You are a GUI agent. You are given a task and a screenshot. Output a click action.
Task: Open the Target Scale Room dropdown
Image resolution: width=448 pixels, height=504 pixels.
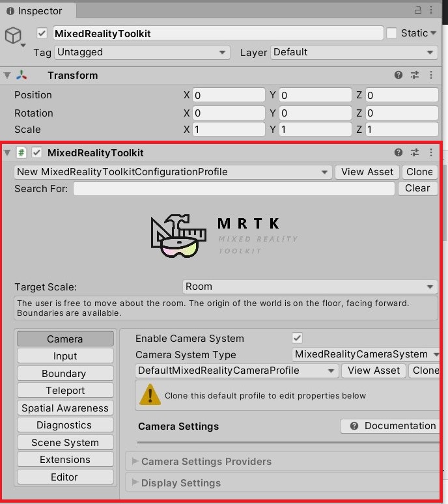[x=310, y=287]
